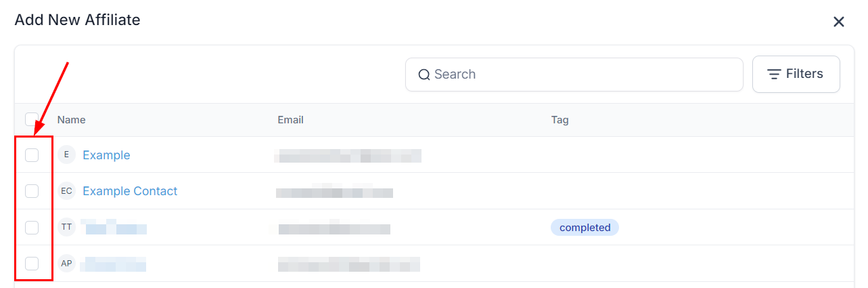This screenshot has height=288, width=868.
Task: Focus the Search input field
Action: tap(582, 75)
